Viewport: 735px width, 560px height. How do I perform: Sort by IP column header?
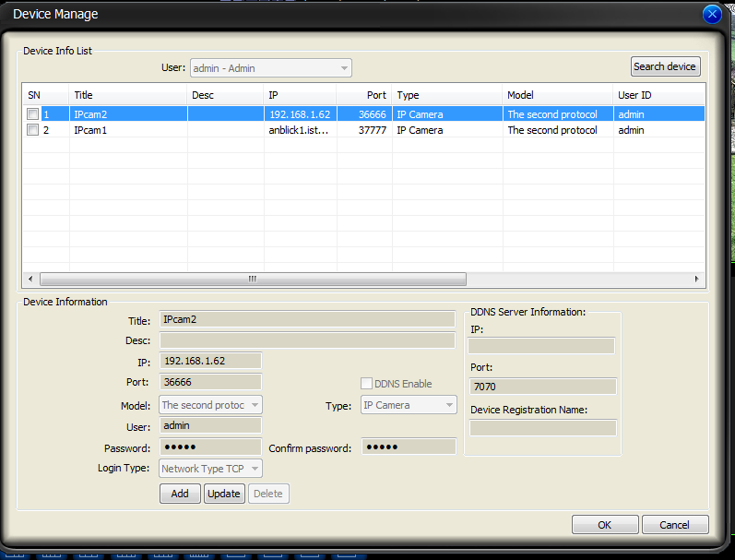(x=300, y=95)
